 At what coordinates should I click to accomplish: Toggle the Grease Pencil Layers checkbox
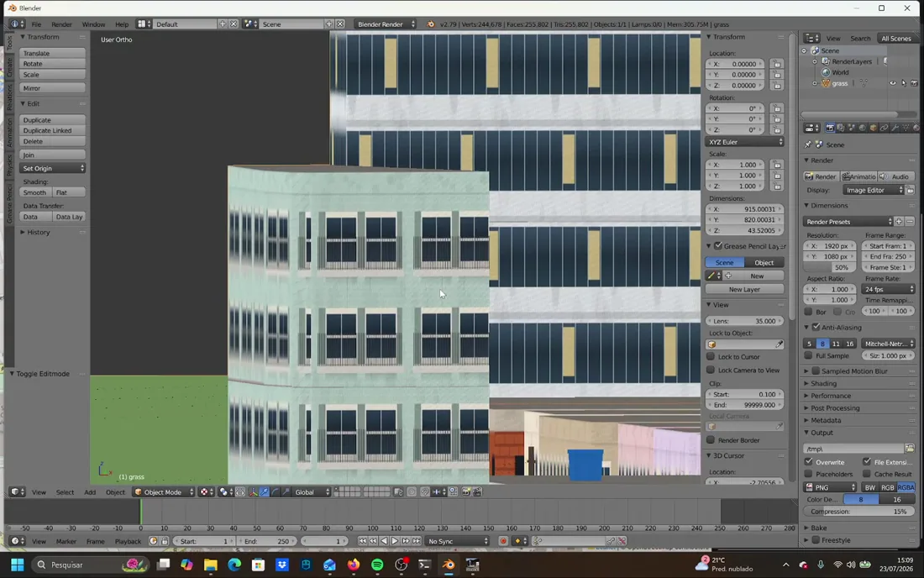click(718, 245)
